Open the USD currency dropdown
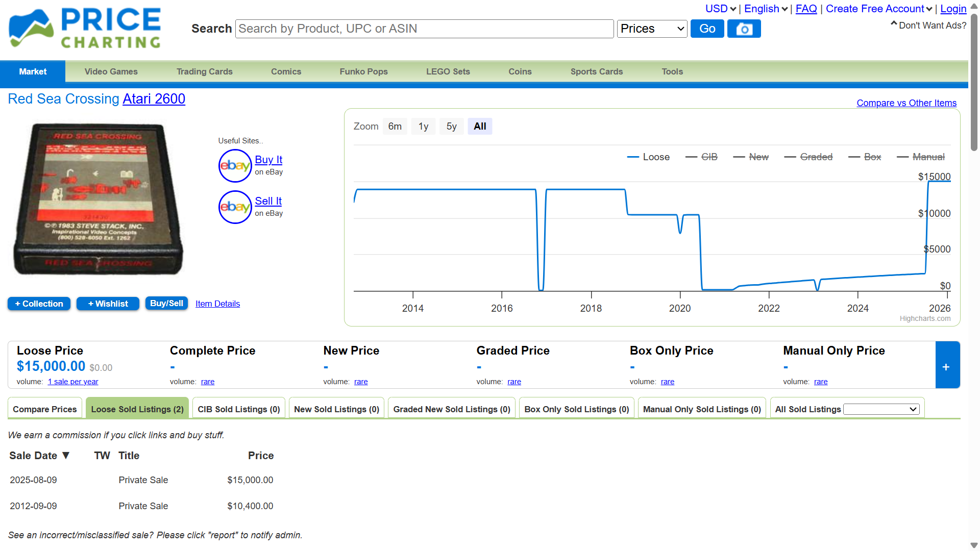Image resolution: width=980 pixels, height=551 pixels. 720,9
